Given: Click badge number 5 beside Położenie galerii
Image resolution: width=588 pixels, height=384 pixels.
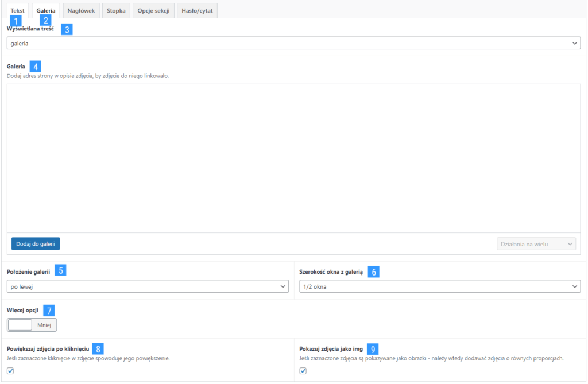Looking at the screenshot, I should click(x=61, y=270).
